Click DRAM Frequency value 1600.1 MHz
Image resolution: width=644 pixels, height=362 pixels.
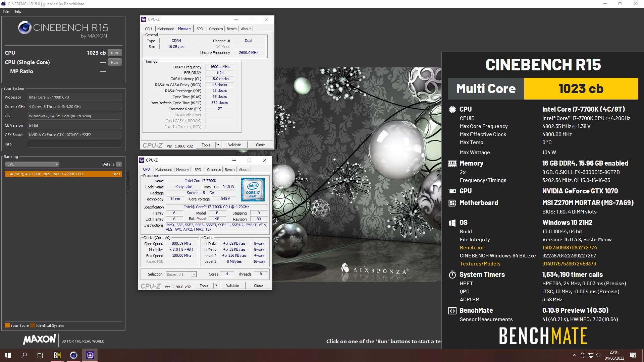(220, 67)
